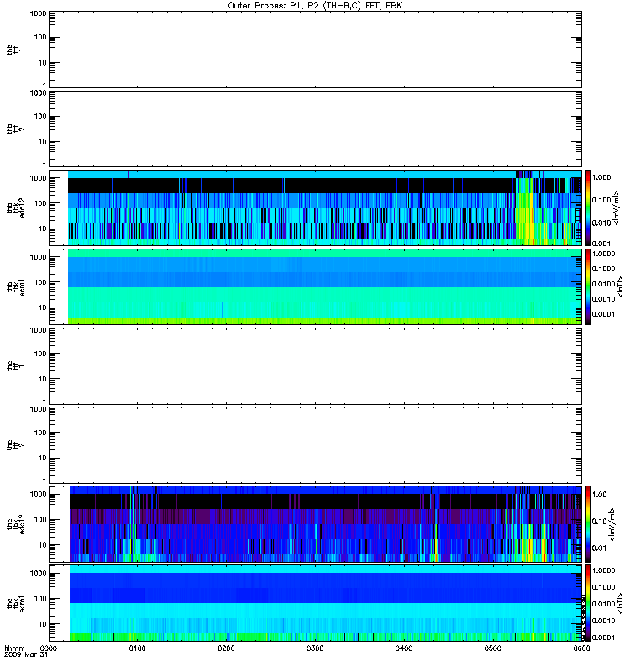Click '0.01' on the thc edc12 color scale
Image resolution: width=630 pixels, height=672 pixels.
tap(599, 549)
